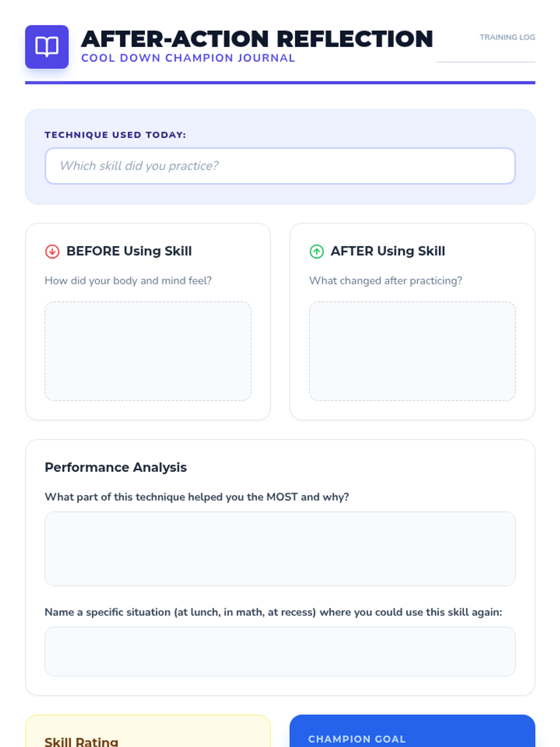Click the specific situation answer box

pos(280,651)
